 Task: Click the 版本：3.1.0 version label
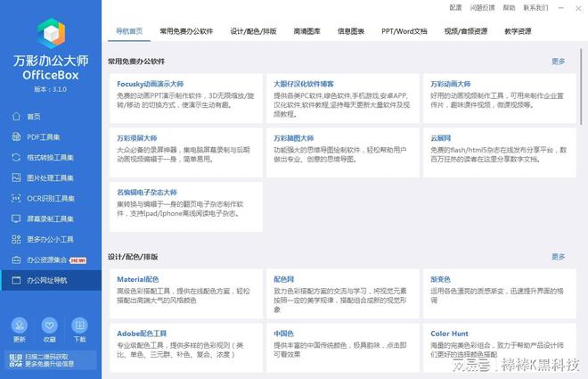pyautogui.click(x=50, y=89)
